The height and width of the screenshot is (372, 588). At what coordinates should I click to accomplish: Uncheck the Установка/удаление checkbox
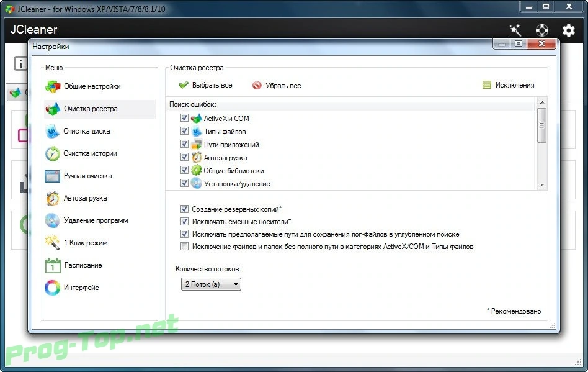[x=184, y=183]
